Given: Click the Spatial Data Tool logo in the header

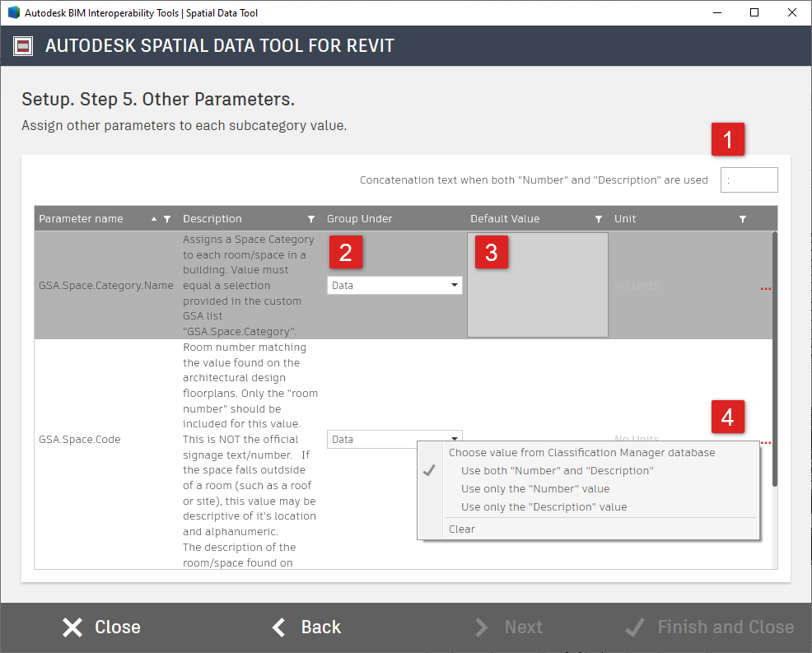Looking at the screenshot, I should [x=22, y=46].
